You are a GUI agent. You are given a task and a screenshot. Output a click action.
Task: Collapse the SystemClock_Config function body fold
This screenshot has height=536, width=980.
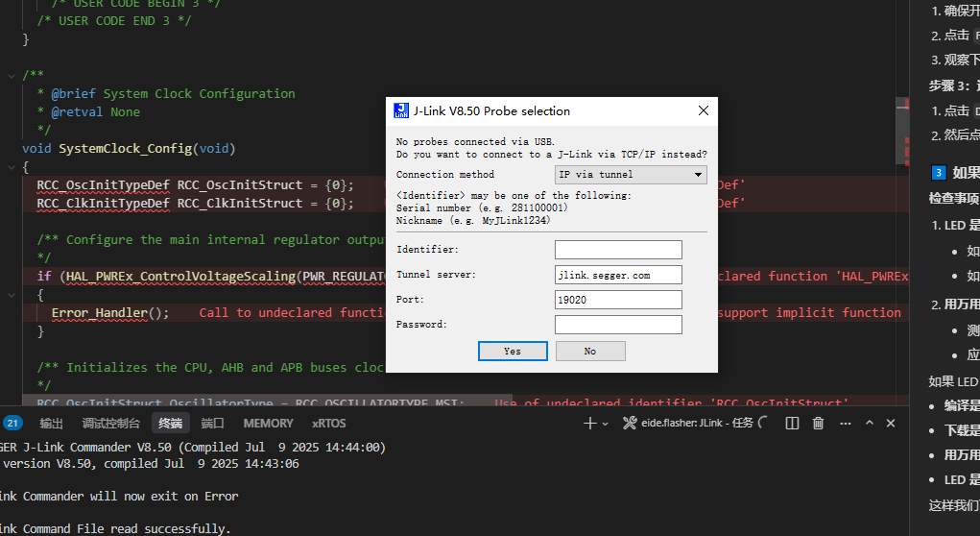(x=12, y=167)
